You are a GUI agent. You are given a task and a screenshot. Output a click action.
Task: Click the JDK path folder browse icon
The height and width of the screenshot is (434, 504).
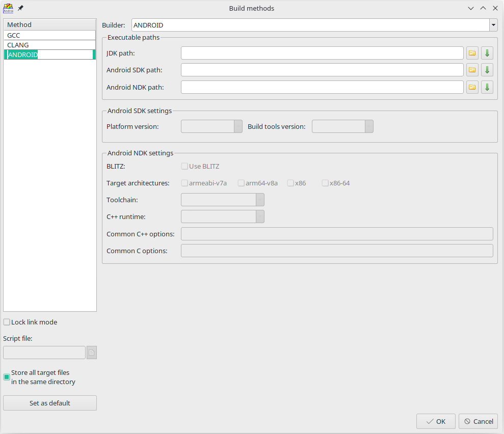click(472, 53)
